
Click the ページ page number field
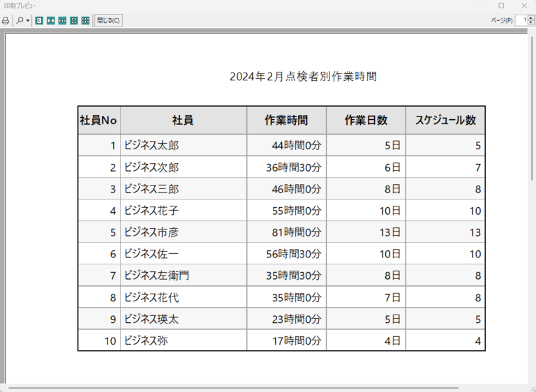coord(520,21)
